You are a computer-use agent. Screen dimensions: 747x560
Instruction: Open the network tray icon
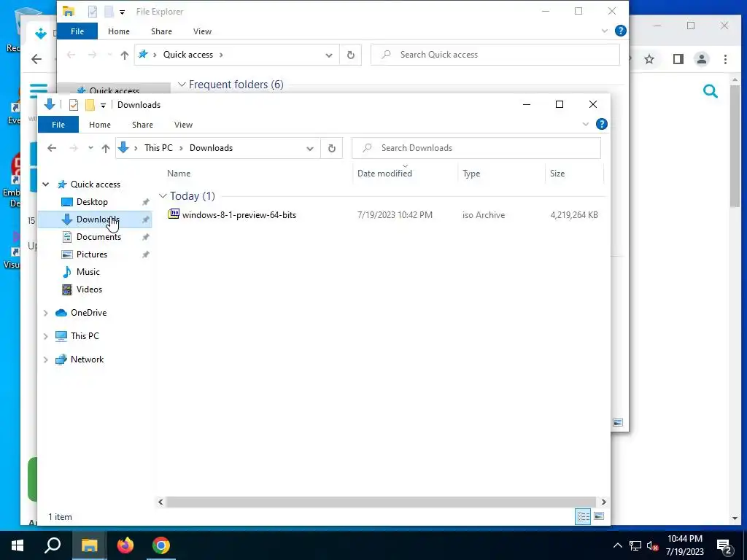[x=635, y=545]
